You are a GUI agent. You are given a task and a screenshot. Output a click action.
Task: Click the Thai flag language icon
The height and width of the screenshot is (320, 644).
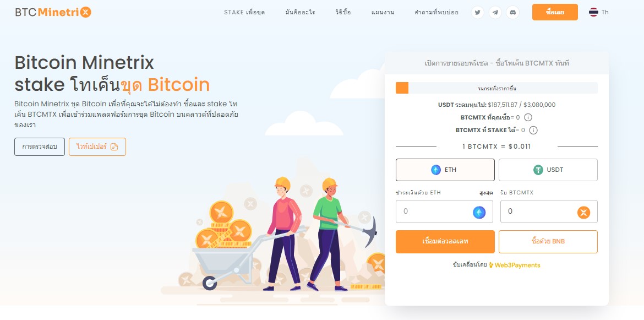[593, 12]
